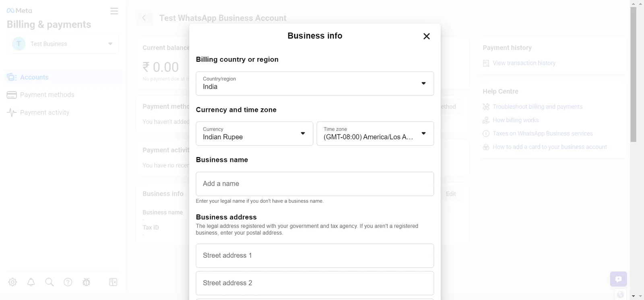Screen dimensions: 644x300
Task: Open the Currency dropdown showing Indian Rupee
Action: (x=254, y=133)
